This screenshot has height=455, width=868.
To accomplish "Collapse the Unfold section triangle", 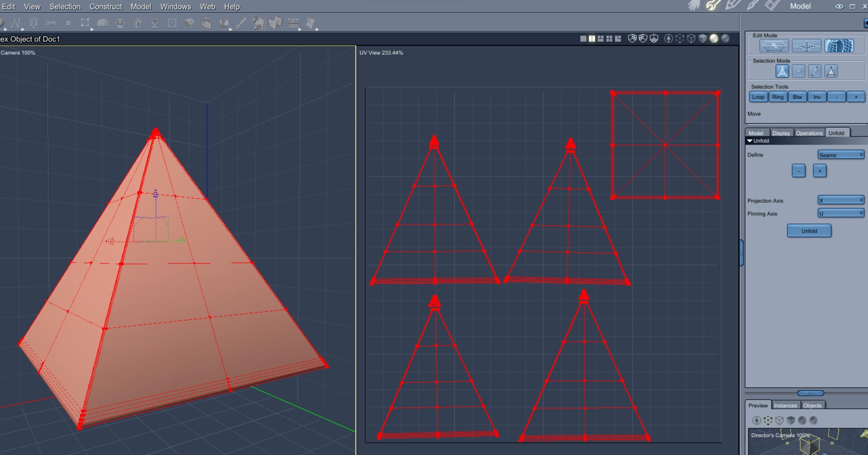I will point(750,141).
